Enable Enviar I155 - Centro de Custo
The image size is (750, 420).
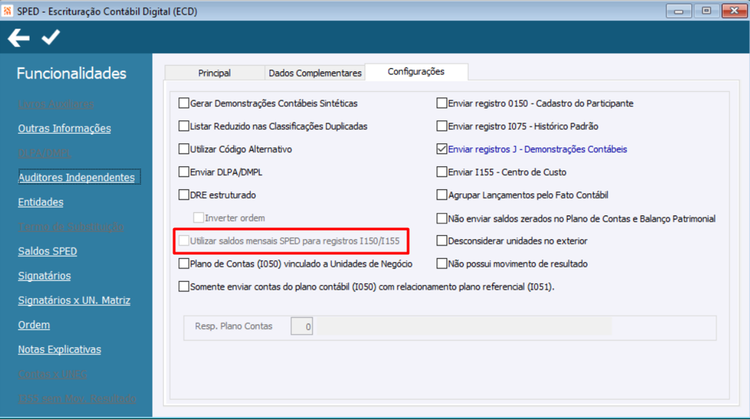441,172
